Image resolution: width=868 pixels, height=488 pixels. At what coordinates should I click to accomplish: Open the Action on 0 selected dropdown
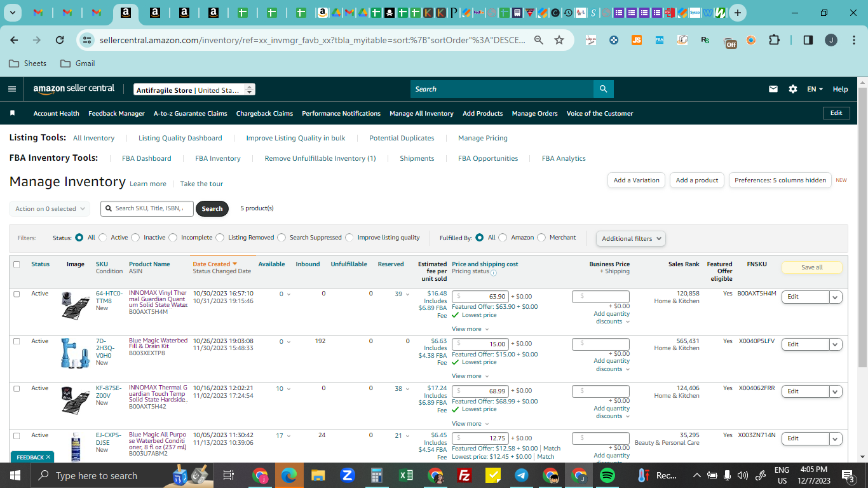50,208
